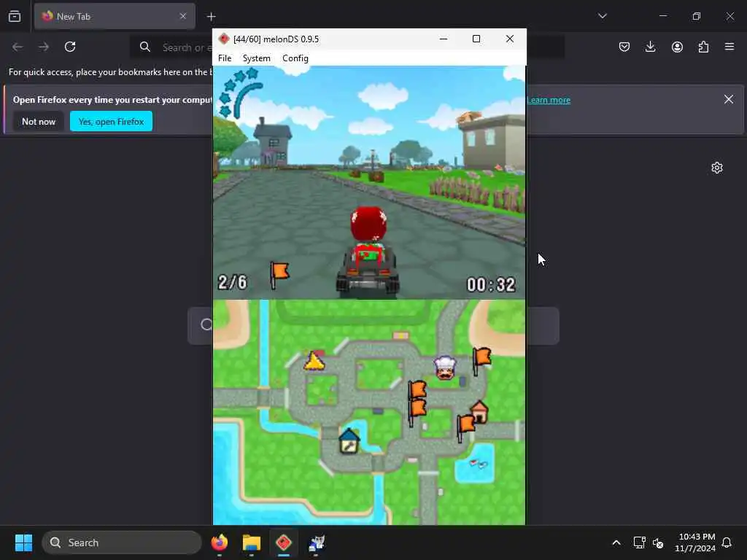This screenshot has width=747, height=560.
Task: Open the notifications bell in the taskbar
Action: point(727,542)
